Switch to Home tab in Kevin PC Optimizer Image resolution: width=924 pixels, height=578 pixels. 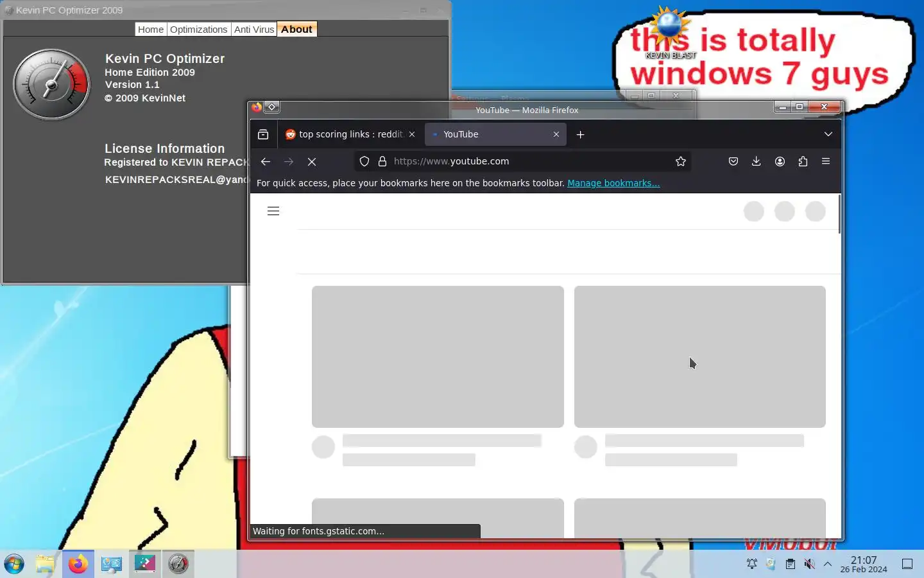click(151, 29)
